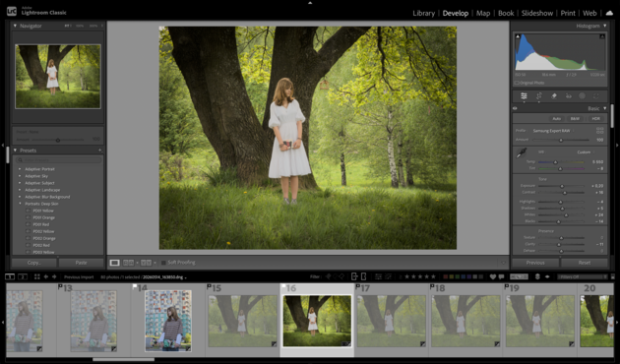The width and height of the screenshot is (620, 364).
Task: Open the Print module
Action: pos(568,13)
